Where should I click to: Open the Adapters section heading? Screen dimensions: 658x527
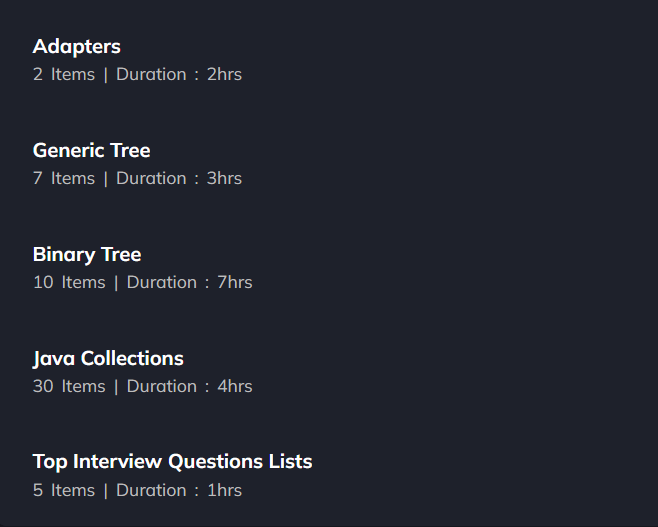pos(76,47)
